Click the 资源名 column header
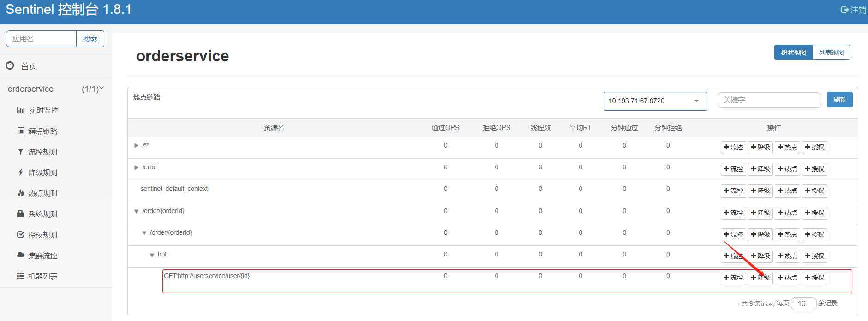Image resolution: width=868 pixels, height=321 pixels. [274, 128]
